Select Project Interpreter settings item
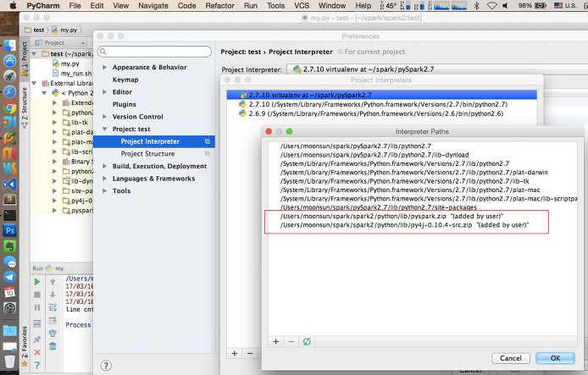The height and width of the screenshot is (375, 588). click(x=153, y=141)
